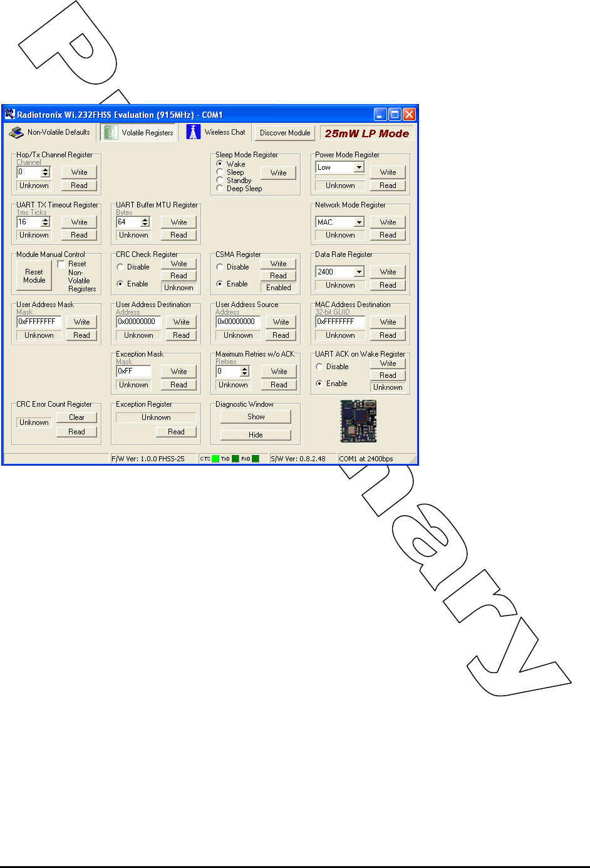This screenshot has height=868, width=590.
Task: Read the CRC Error Count Register
Action: [77, 432]
